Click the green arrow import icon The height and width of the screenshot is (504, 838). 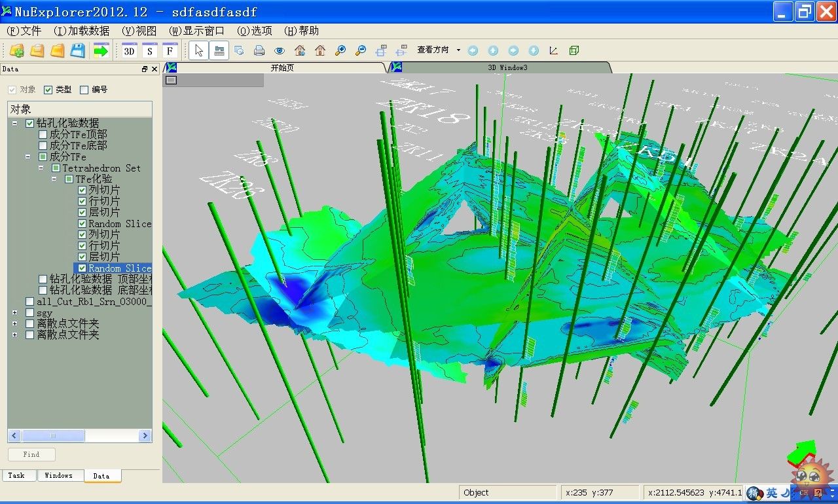pos(100,50)
